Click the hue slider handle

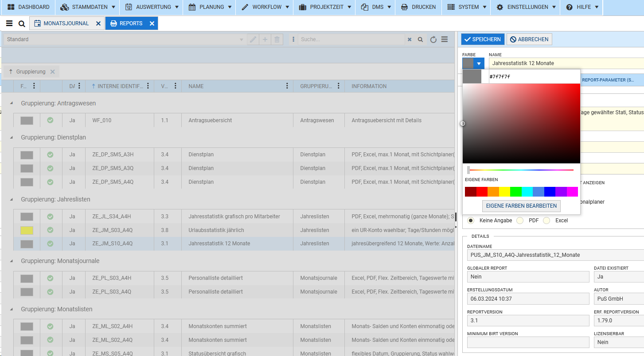click(468, 170)
